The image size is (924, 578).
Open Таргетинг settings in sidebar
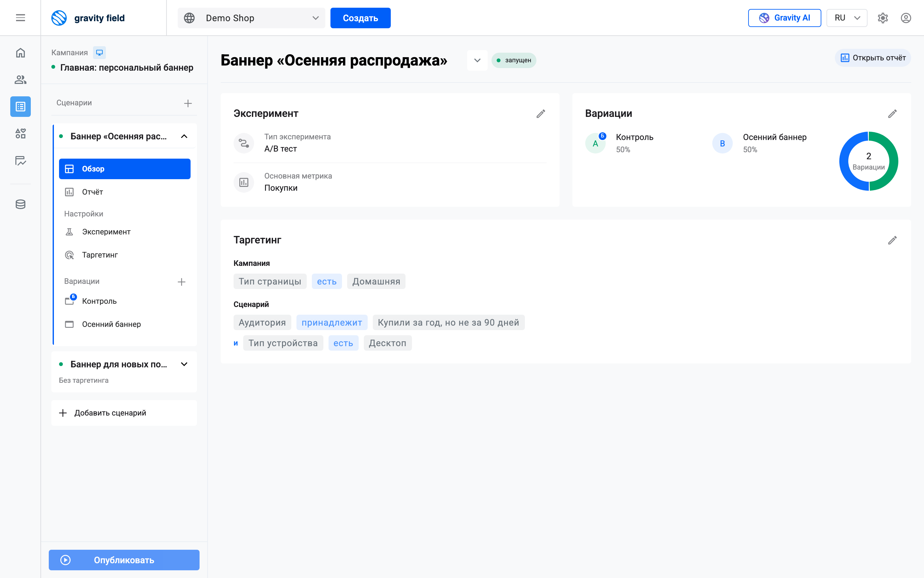[124, 255]
